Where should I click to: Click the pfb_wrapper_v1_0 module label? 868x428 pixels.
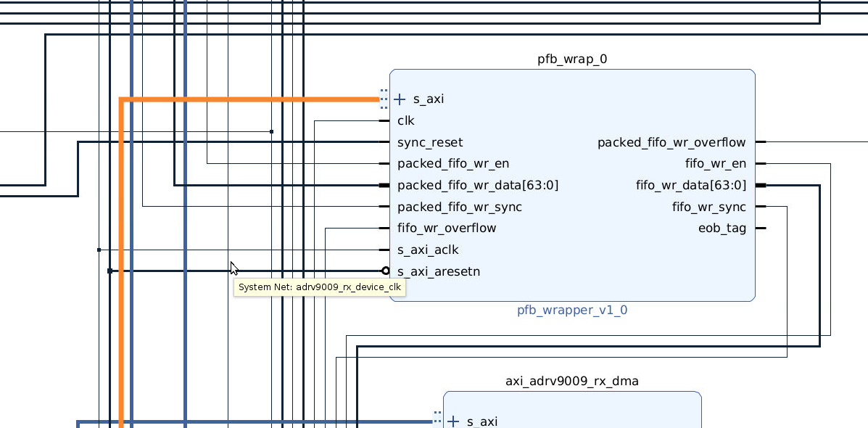tap(572, 310)
